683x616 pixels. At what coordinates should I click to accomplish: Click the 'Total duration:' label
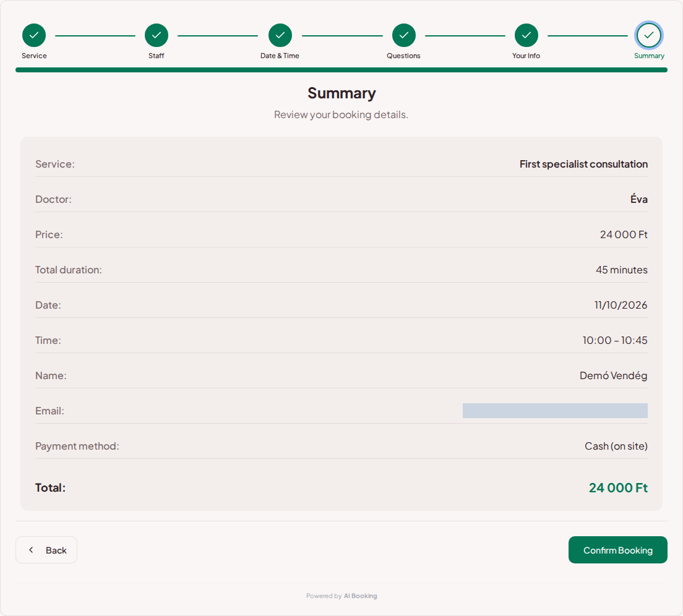tap(69, 270)
